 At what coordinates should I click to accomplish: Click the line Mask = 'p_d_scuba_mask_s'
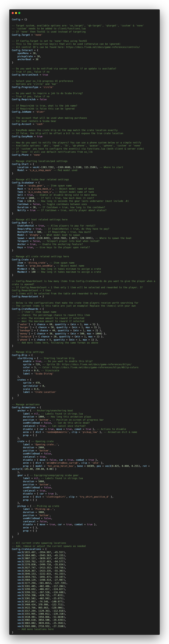pos(56,189)
